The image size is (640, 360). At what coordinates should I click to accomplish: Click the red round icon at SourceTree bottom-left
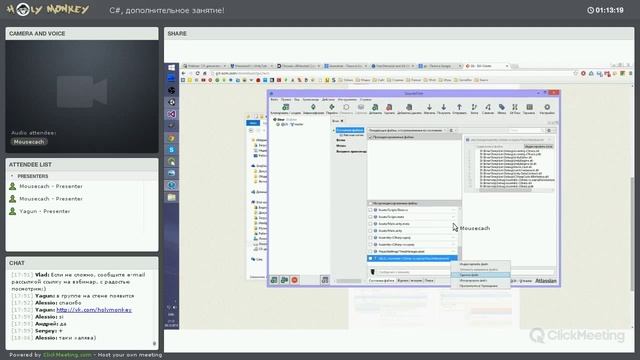[x=294, y=280]
